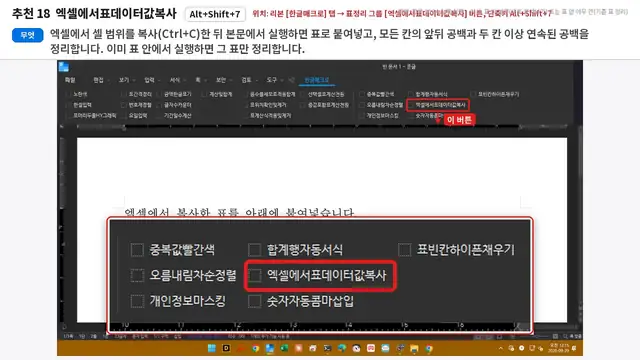
Task: Click the blue 무엇 badge
Action: (x=27, y=35)
